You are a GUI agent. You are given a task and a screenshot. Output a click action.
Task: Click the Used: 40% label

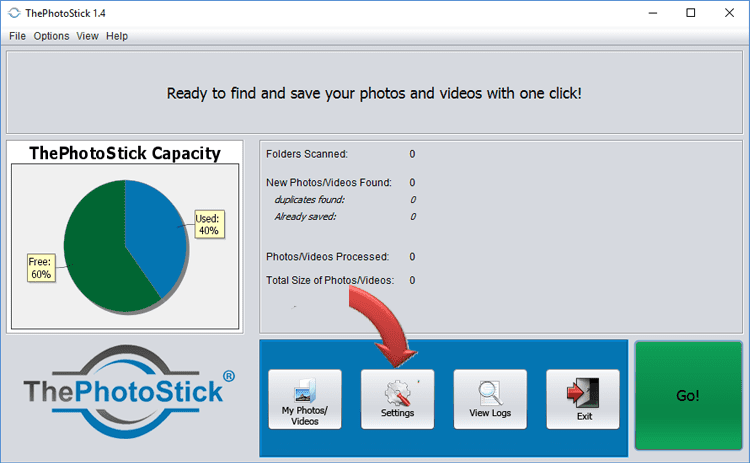pyautogui.click(x=209, y=224)
